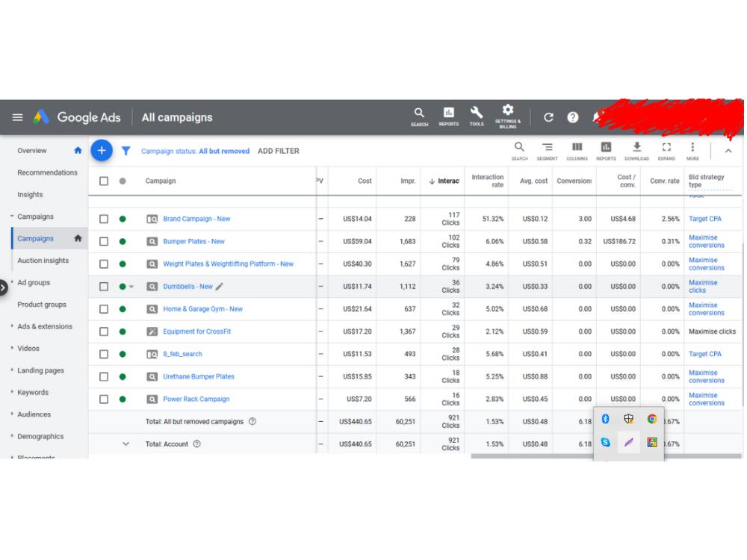
Task: Modify table Columns
Action: point(577,151)
